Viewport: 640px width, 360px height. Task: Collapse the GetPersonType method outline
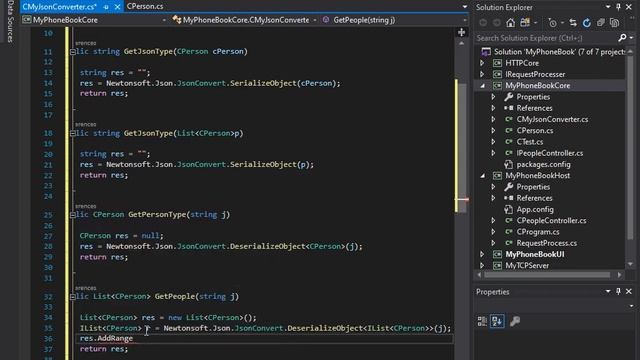tap(73, 215)
